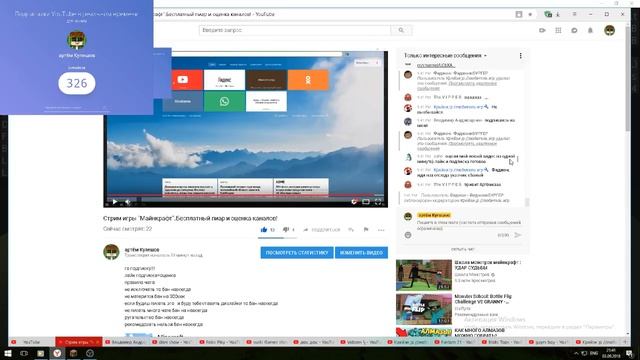The height and width of the screenshot is (360, 640).
Task: Switch video to theater mode
Action: (366, 202)
